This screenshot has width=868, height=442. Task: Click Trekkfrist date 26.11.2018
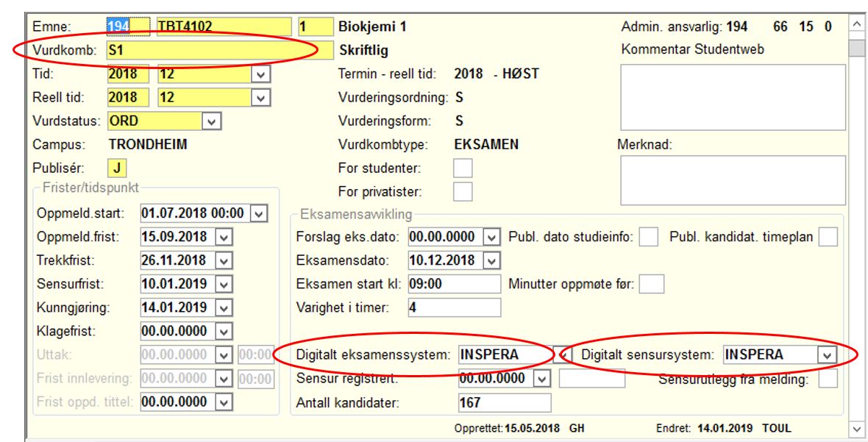pyautogui.click(x=178, y=260)
